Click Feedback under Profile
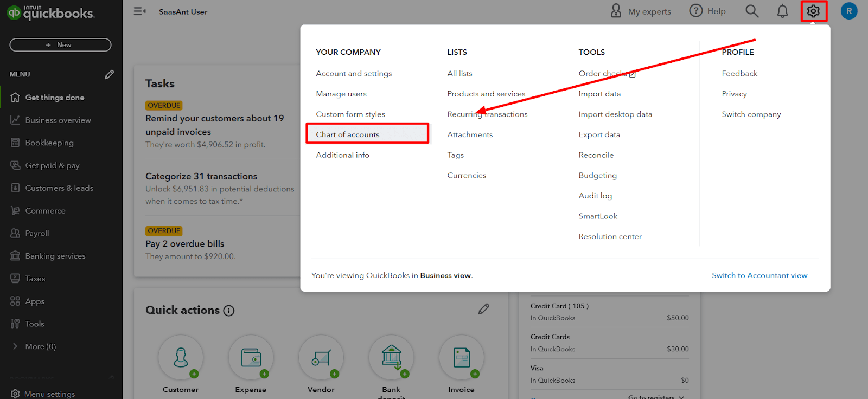The image size is (868, 399). tap(739, 73)
